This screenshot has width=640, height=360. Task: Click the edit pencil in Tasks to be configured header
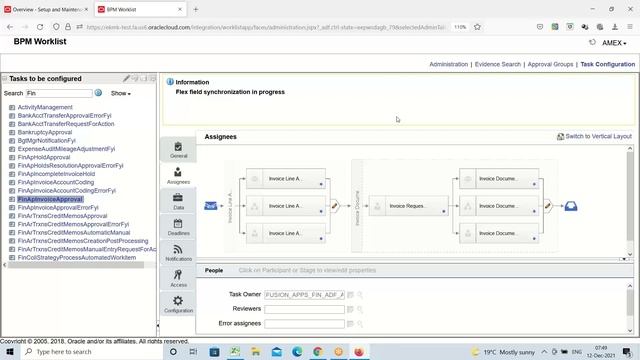126,78
